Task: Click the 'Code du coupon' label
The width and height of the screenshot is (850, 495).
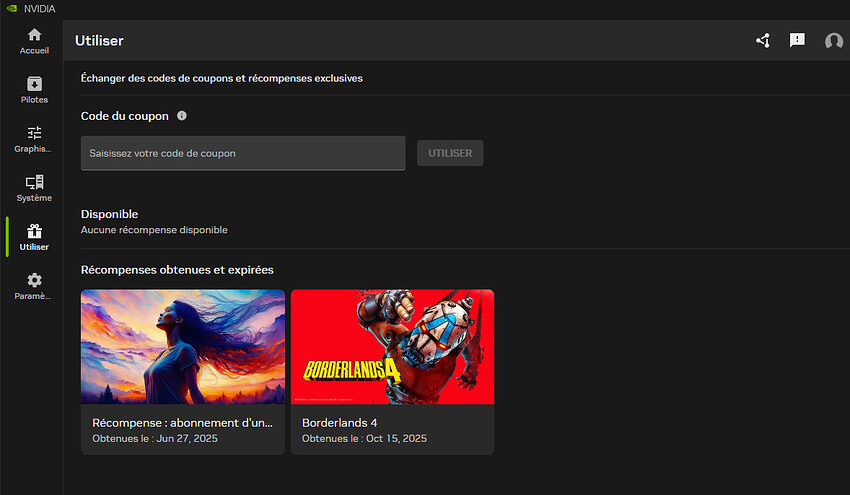Action: click(125, 116)
